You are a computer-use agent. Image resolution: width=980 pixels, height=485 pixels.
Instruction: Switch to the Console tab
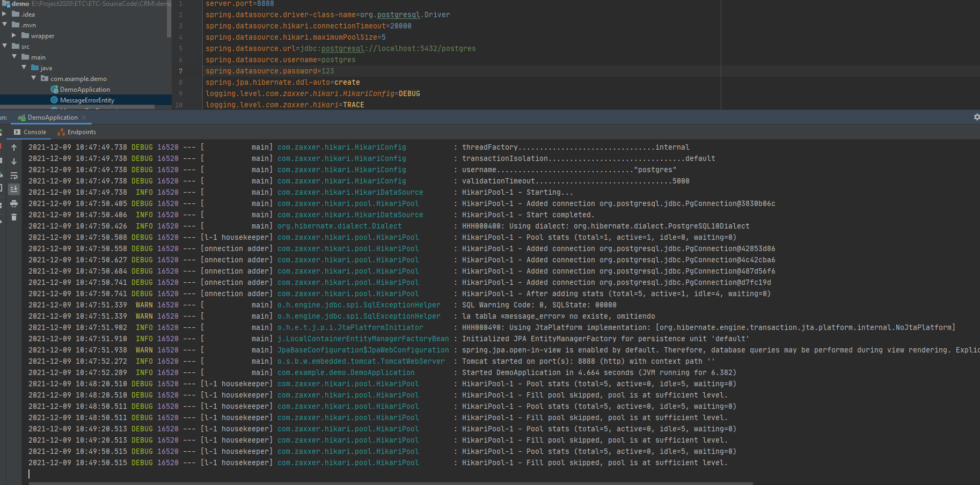(x=30, y=132)
